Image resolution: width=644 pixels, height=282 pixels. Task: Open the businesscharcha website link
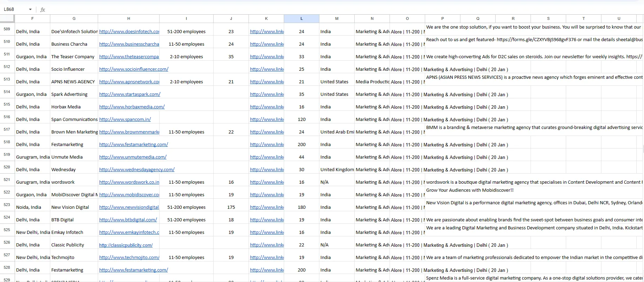click(129, 44)
